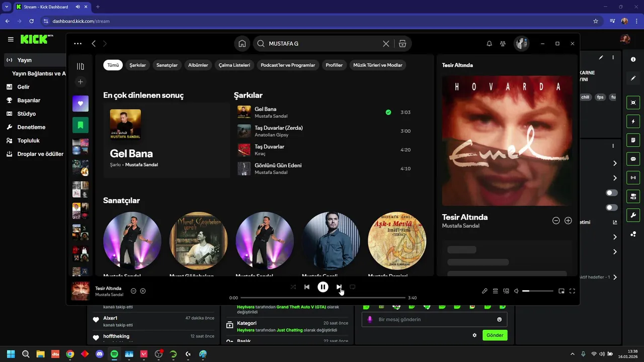This screenshot has height=362, width=644.
Task: Select the Tümü filter chip
Action: pyautogui.click(x=113, y=65)
